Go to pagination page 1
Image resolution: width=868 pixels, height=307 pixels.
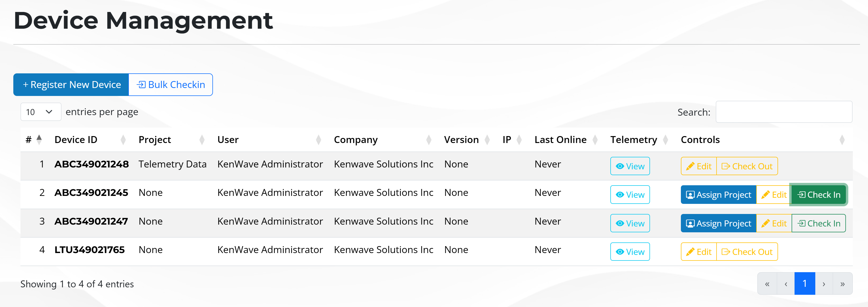pos(804,283)
